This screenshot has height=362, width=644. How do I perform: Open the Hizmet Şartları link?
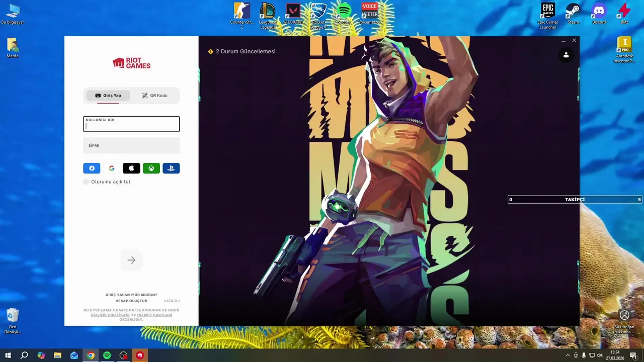click(154, 315)
